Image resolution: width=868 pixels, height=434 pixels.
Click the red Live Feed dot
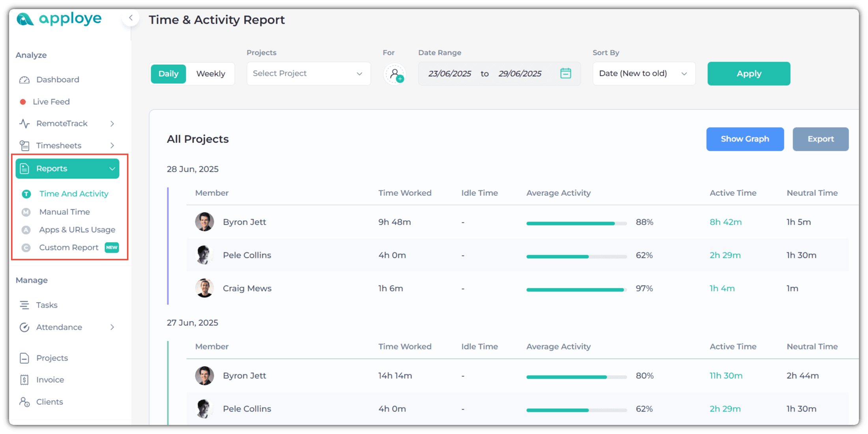point(23,102)
